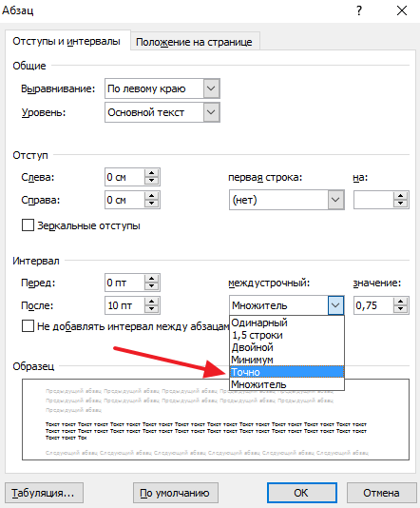Choose Точно in line spacing list

coord(287,372)
